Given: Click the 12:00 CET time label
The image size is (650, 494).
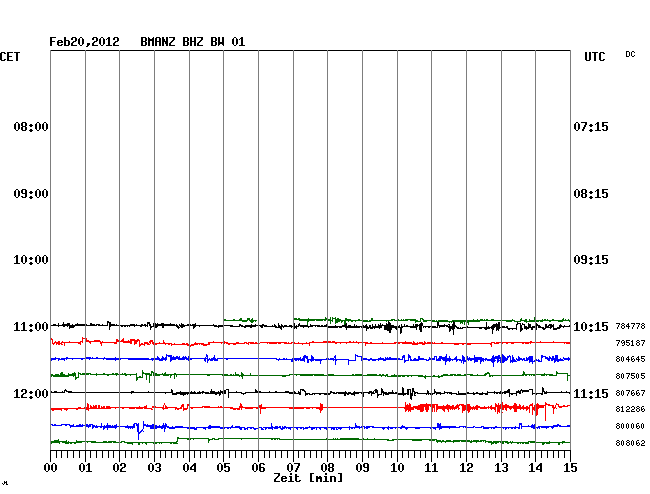Looking at the screenshot, I should (31, 393).
